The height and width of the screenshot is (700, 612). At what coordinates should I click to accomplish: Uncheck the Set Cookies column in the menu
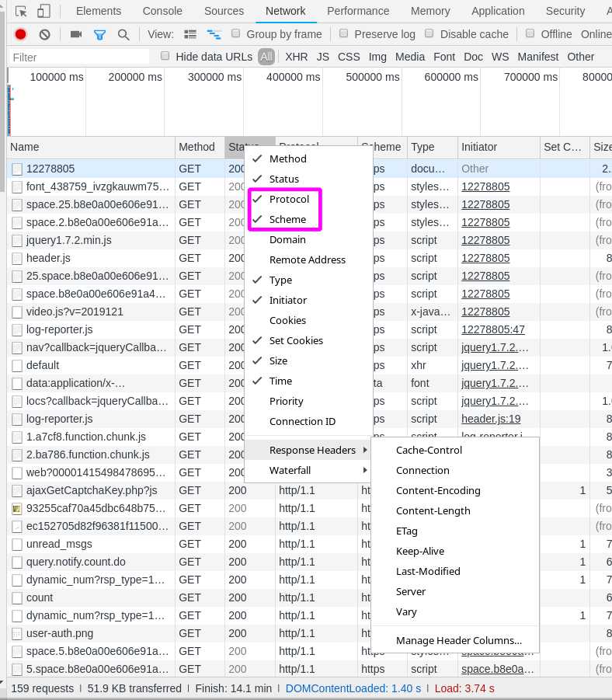309,340
